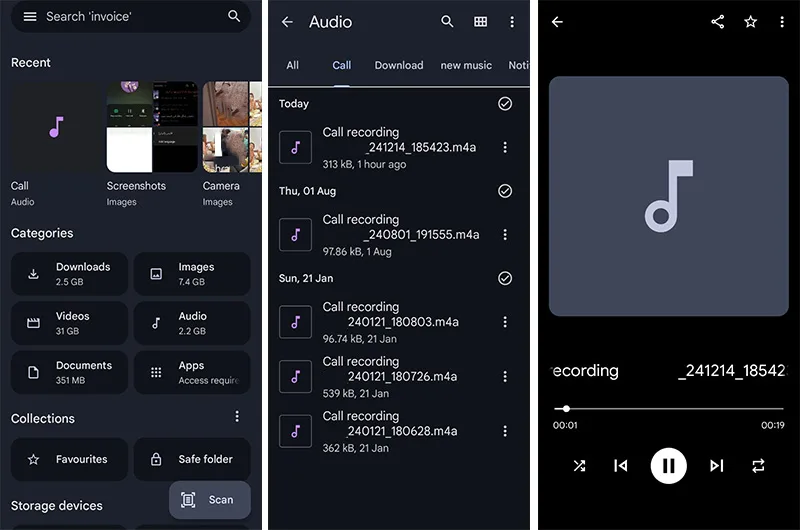Screen dimensions: 800x530
Task: Tap the Scan button
Action: [210, 500]
